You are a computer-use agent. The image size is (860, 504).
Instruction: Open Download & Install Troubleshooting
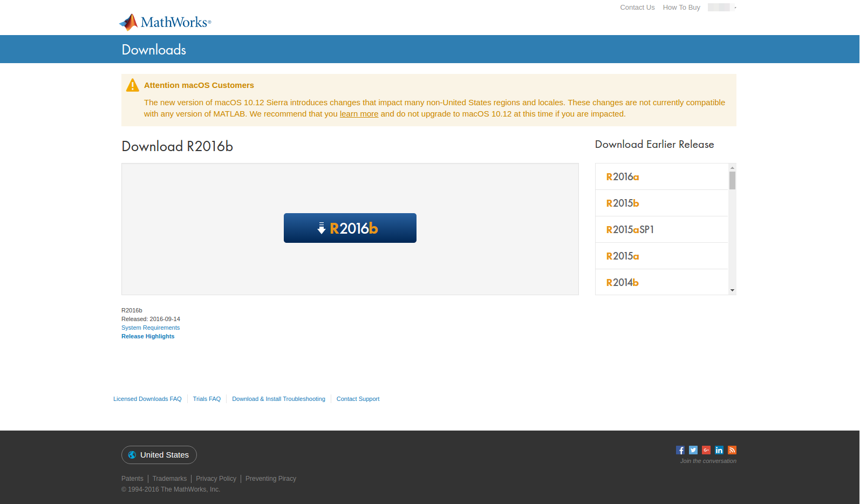point(278,399)
